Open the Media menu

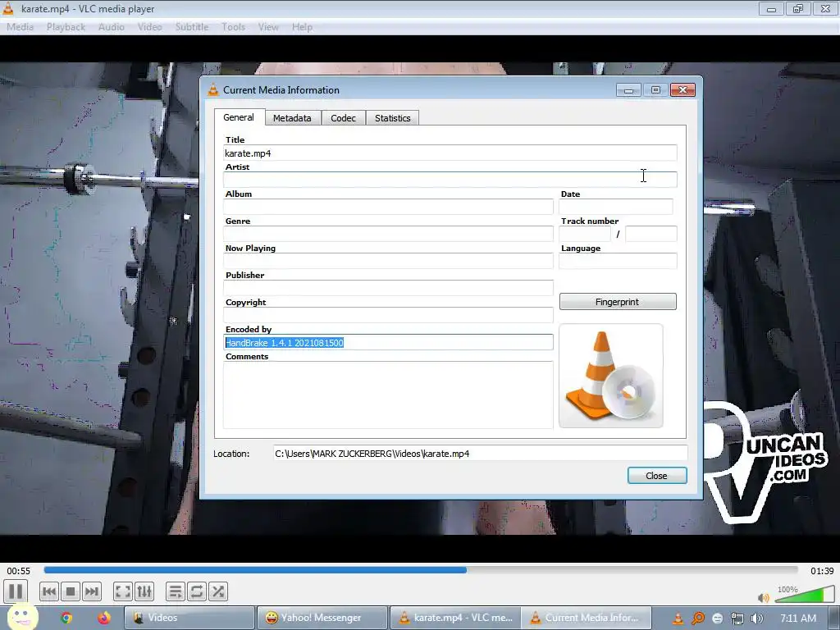click(x=20, y=27)
